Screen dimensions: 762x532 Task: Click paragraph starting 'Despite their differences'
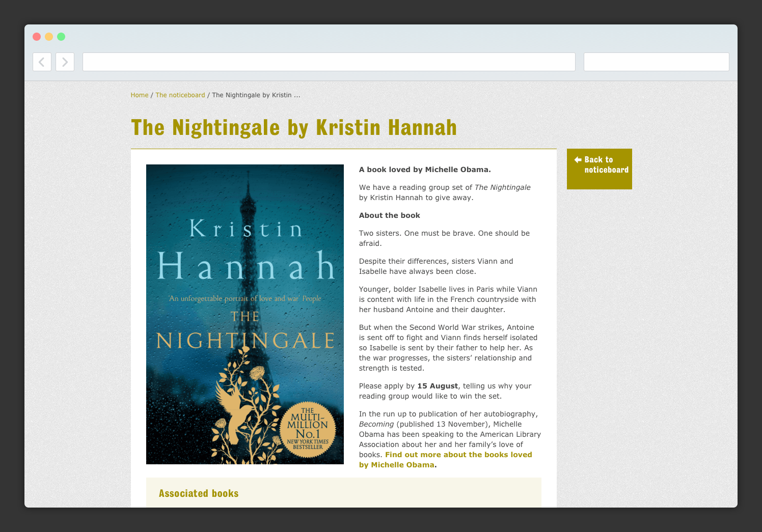click(x=436, y=266)
